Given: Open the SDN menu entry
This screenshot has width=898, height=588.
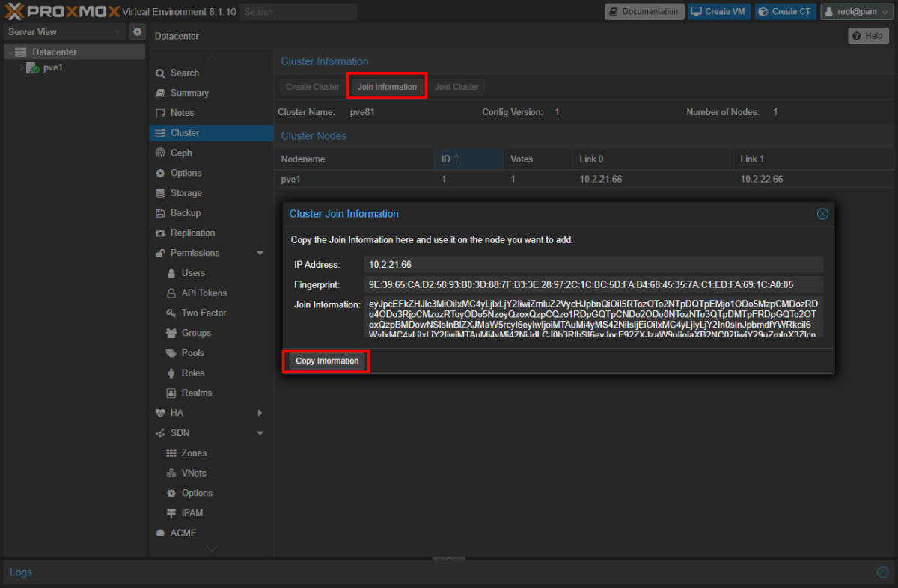Looking at the screenshot, I should (211, 433).
